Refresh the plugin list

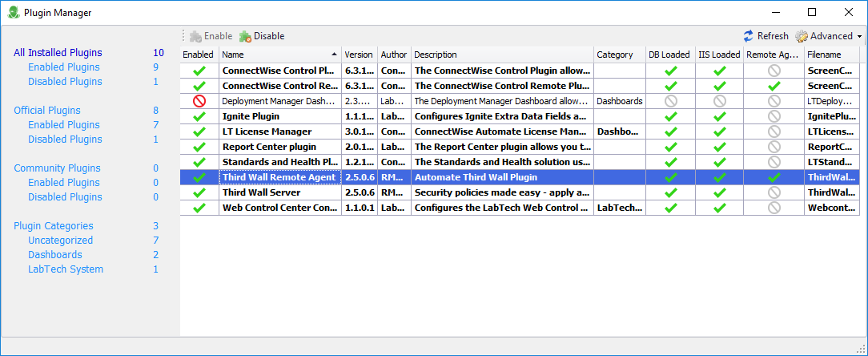766,36
